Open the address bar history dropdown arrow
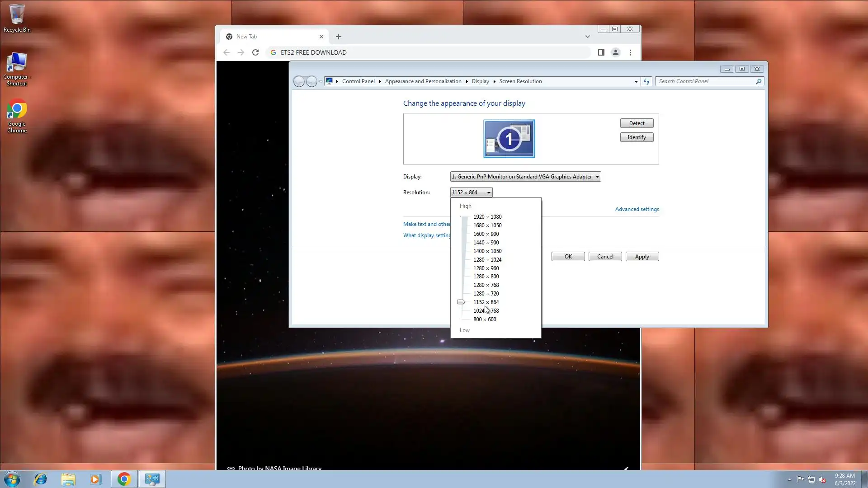This screenshot has width=868, height=488. (x=636, y=81)
